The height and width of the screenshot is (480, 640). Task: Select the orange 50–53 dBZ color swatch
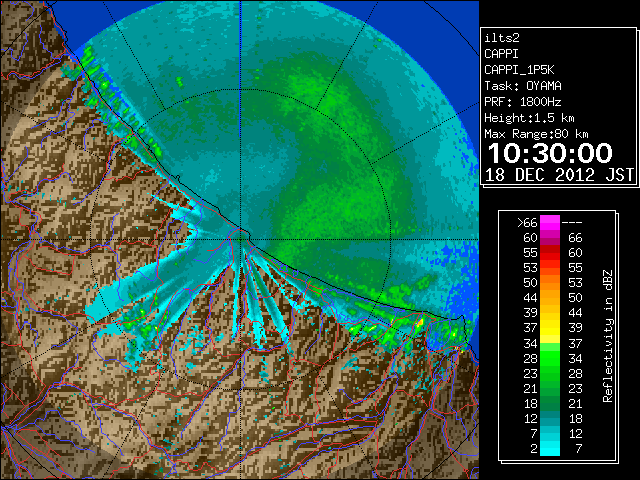tap(550, 282)
